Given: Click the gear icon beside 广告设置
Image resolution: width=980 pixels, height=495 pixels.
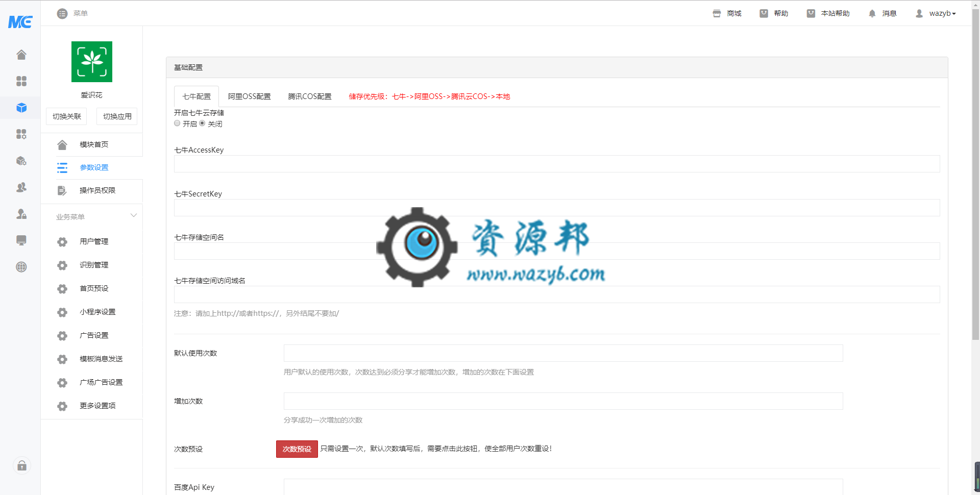Looking at the screenshot, I should [62, 336].
